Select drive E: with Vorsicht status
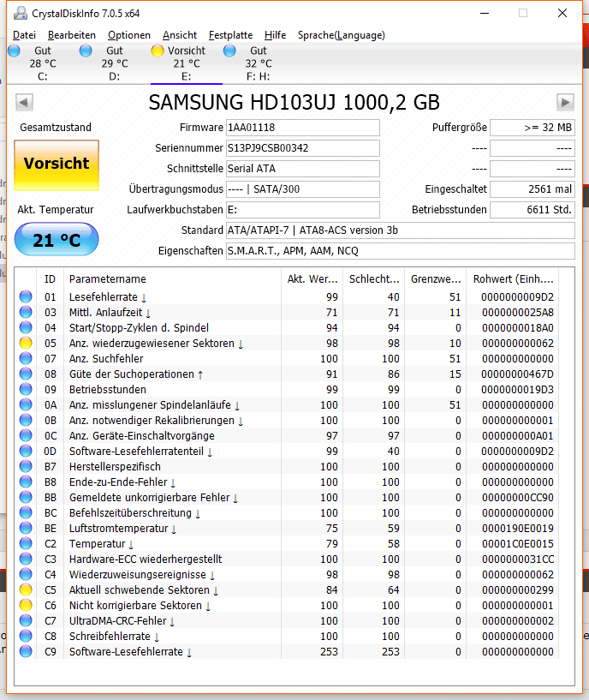 (x=187, y=63)
